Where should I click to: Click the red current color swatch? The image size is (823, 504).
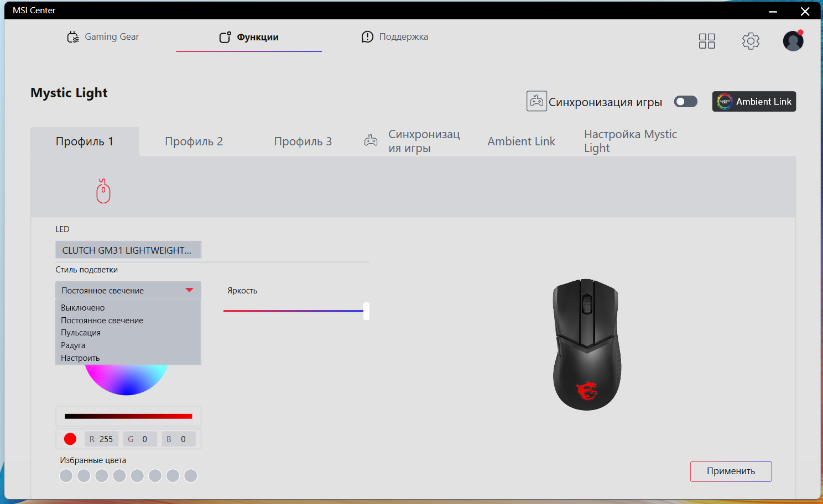pos(70,439)
